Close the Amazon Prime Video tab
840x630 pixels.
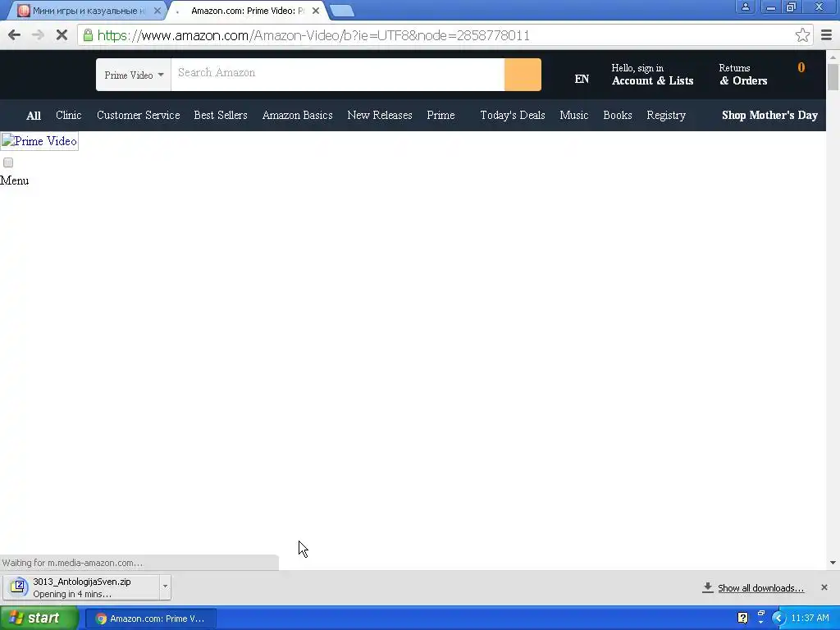pyautogui.click(x=316, y=10)
